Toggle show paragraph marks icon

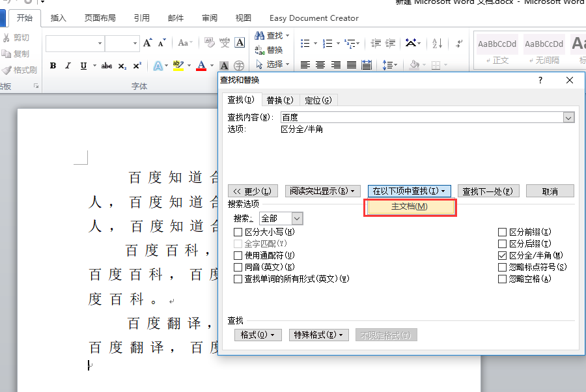tap(459, 44)
